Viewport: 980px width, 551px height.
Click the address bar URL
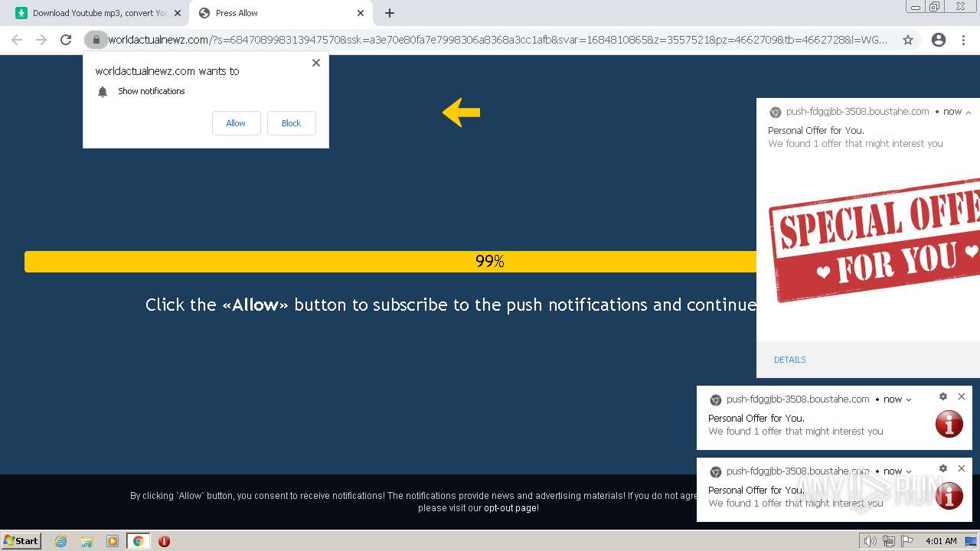tap(498, 40)
